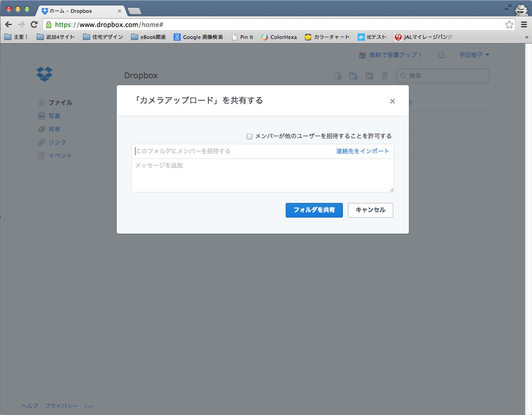532x415 pixels.
Task: Check the allow members to invite others checkbox
Action: [x=250, y=137]
